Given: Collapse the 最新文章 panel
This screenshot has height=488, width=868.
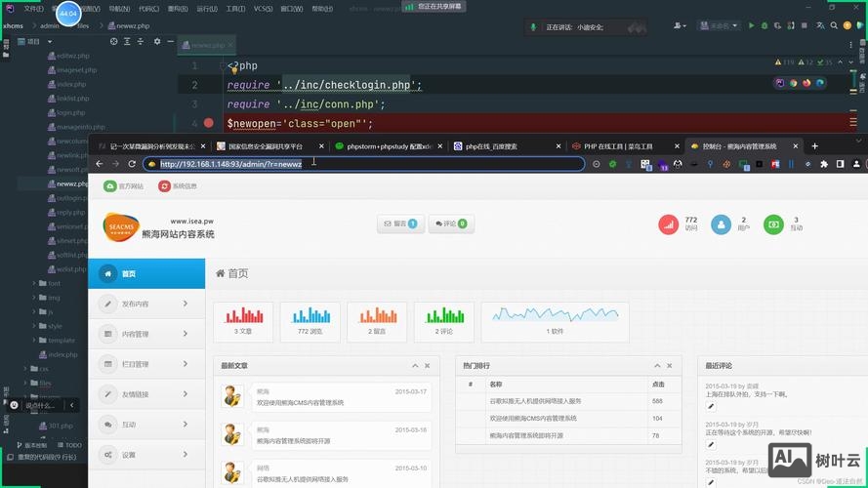Looking at the screenshot, I should (x=415, y=366).
